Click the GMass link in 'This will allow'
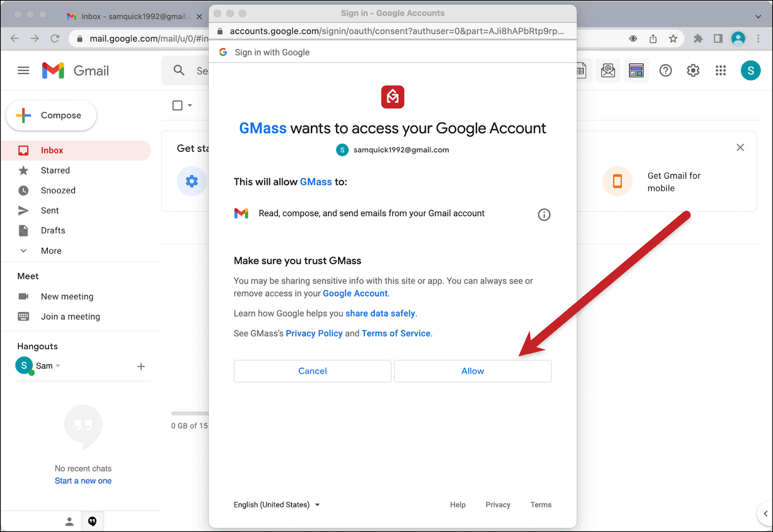Viewport: 773px width, 532px height. click(316, 182)
